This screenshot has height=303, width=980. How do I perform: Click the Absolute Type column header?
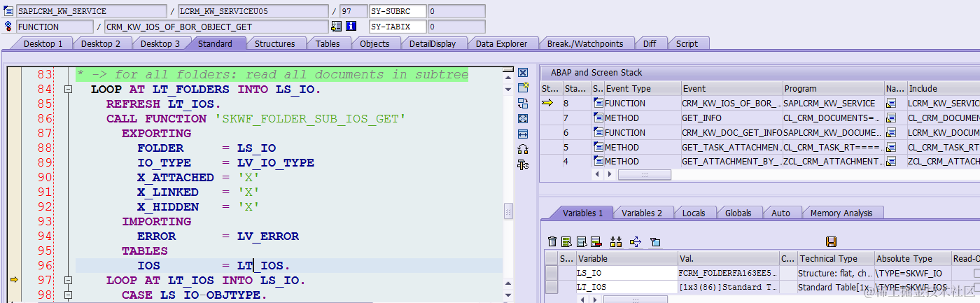pyautogui.click(x=913, y=258)
